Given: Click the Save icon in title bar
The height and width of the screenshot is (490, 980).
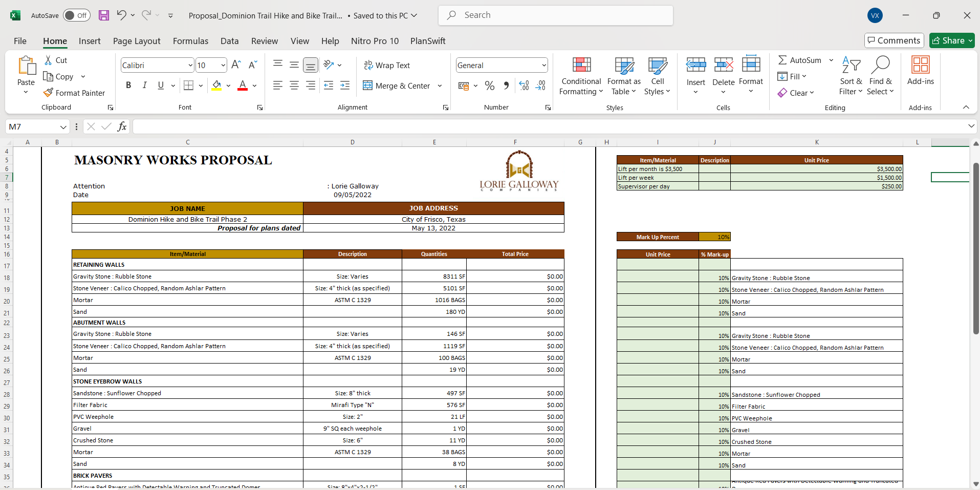Looking at the screenshot, I should pos(104,15).
